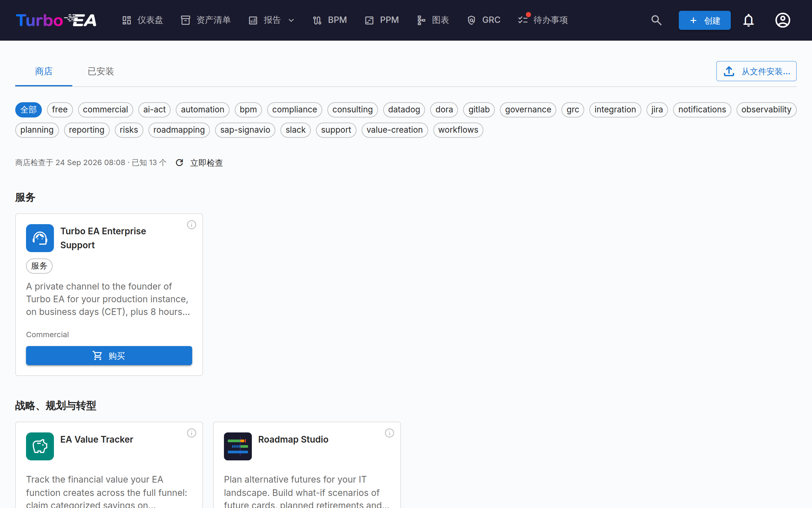Click info icon on Enterprise Support card
Image resolution: width=812 pixels, height=508 pixels.
[x=192, y=225]
